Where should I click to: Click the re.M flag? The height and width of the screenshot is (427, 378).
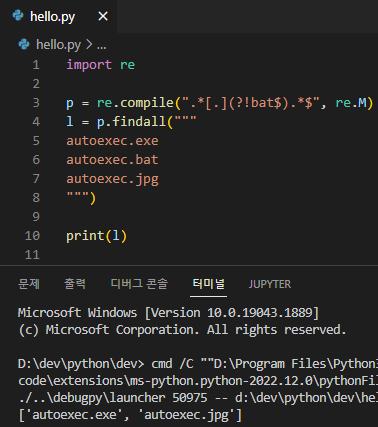coord(351,103)
